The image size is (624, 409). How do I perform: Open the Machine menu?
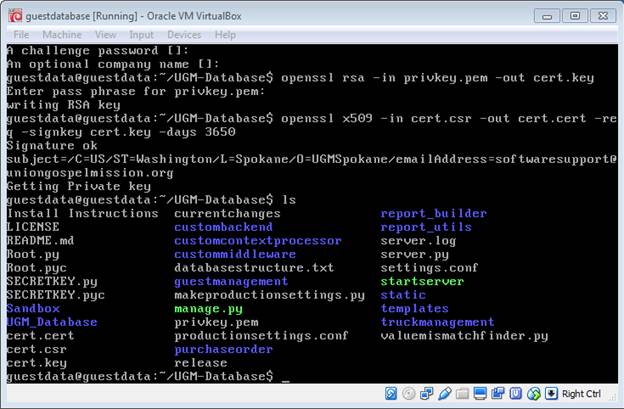pyautogui.click(x=61, y=34)
